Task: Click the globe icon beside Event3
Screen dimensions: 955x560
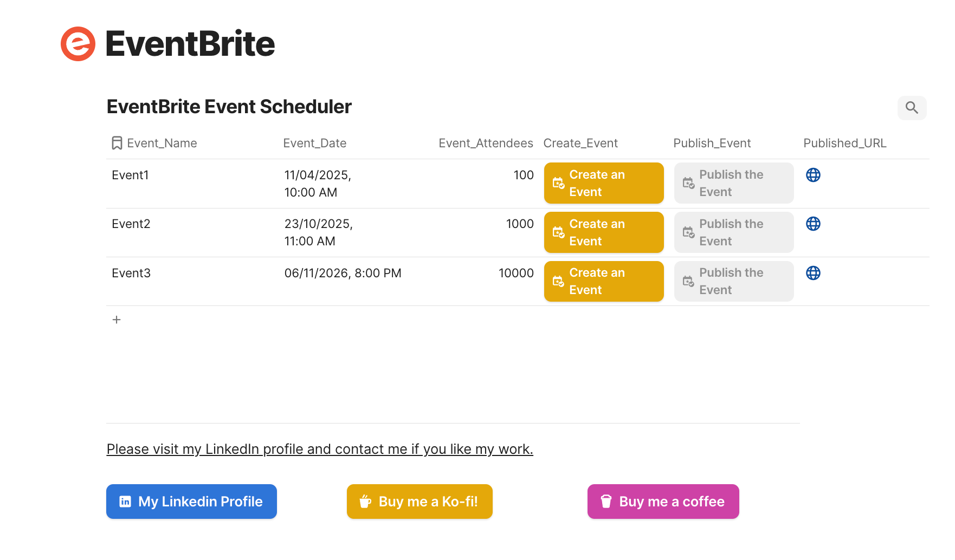Action: pyautogui.click(x=813, y=273)
